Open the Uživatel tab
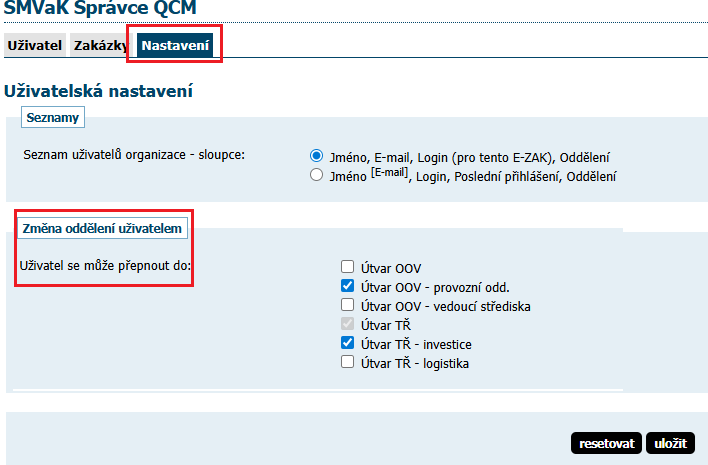 [x=35, y=46]
